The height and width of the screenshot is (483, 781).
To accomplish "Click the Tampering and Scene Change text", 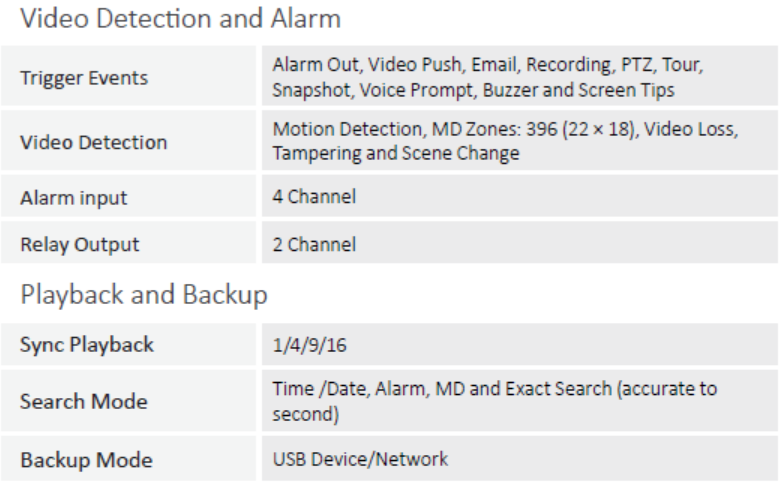I will pyautogui.click(x=395, y=153).
